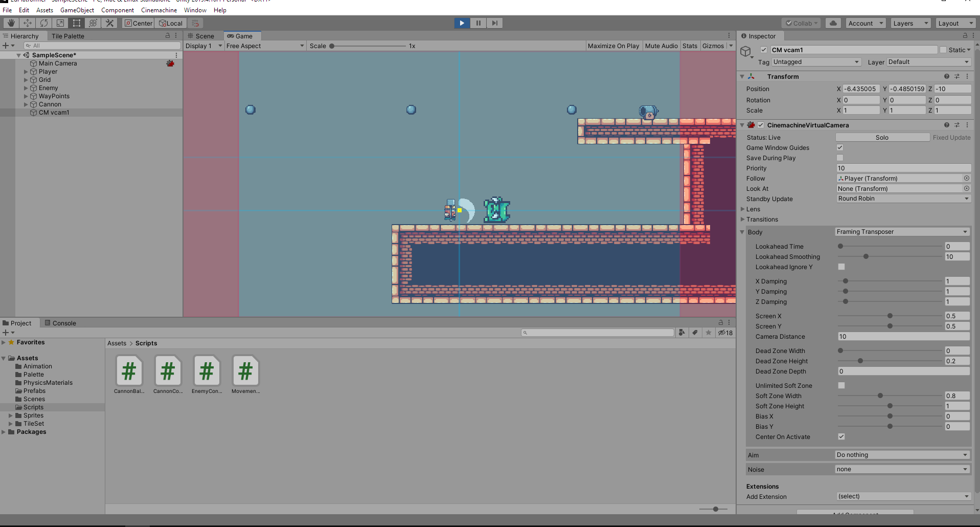Select the Rotate tool
Image resolution: width=980 pixels, height=527 pixels.
(x=43, y=23)
